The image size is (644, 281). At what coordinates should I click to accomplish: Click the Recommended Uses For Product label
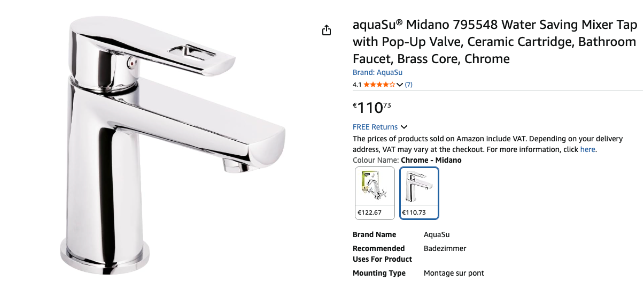pyautogui.click(x=382, y=254)
